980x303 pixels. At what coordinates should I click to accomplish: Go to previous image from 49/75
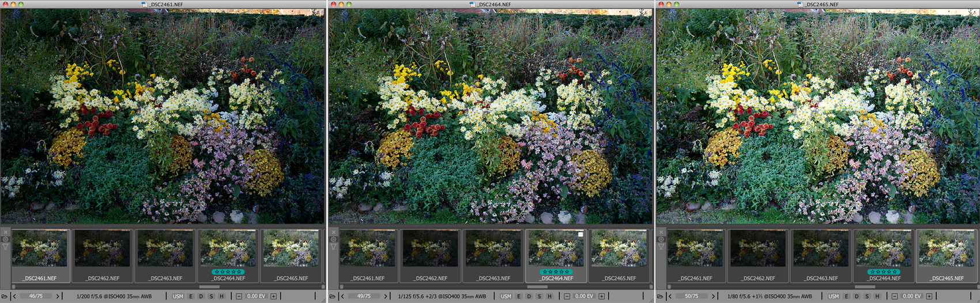(342, 296)
